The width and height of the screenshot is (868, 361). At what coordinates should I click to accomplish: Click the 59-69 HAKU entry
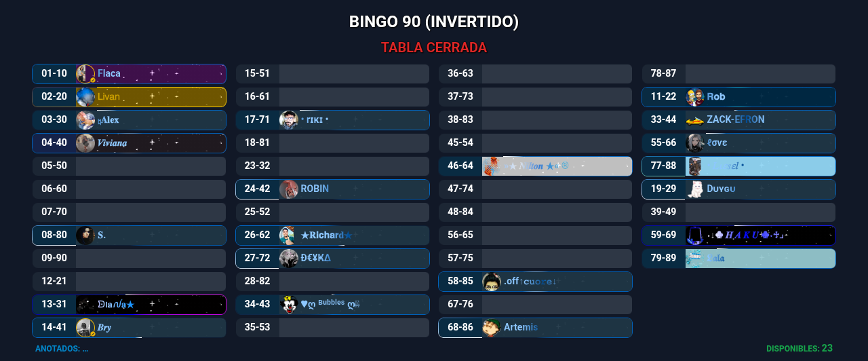[x=738, y=235]
